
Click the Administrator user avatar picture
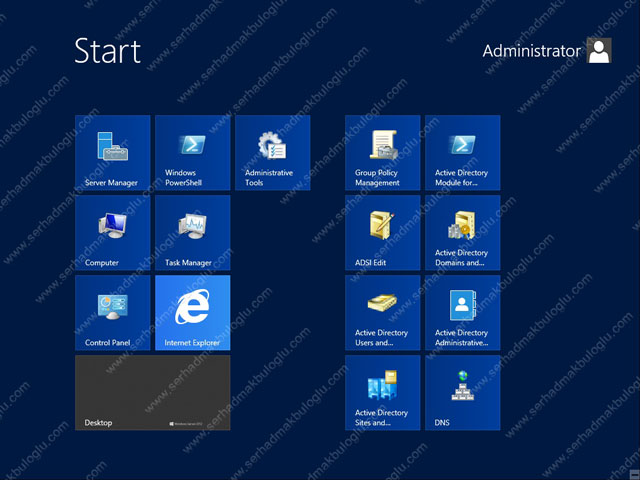point(599,50)
